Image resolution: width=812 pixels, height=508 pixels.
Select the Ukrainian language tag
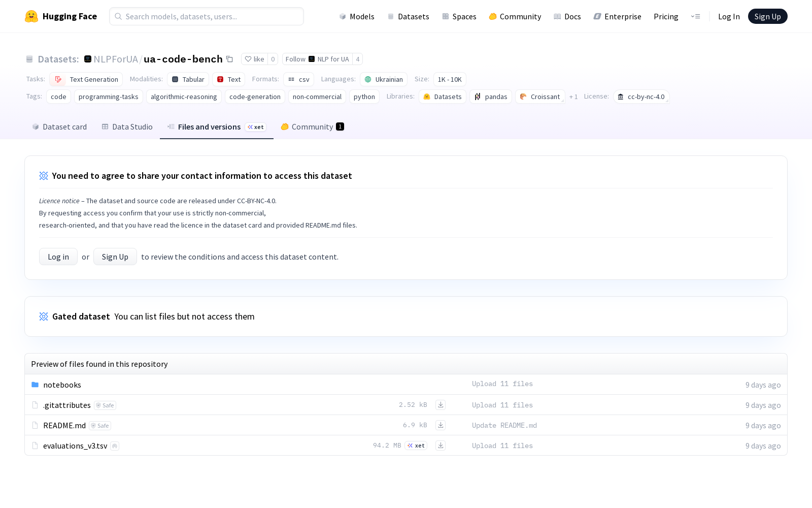point(384,79)
